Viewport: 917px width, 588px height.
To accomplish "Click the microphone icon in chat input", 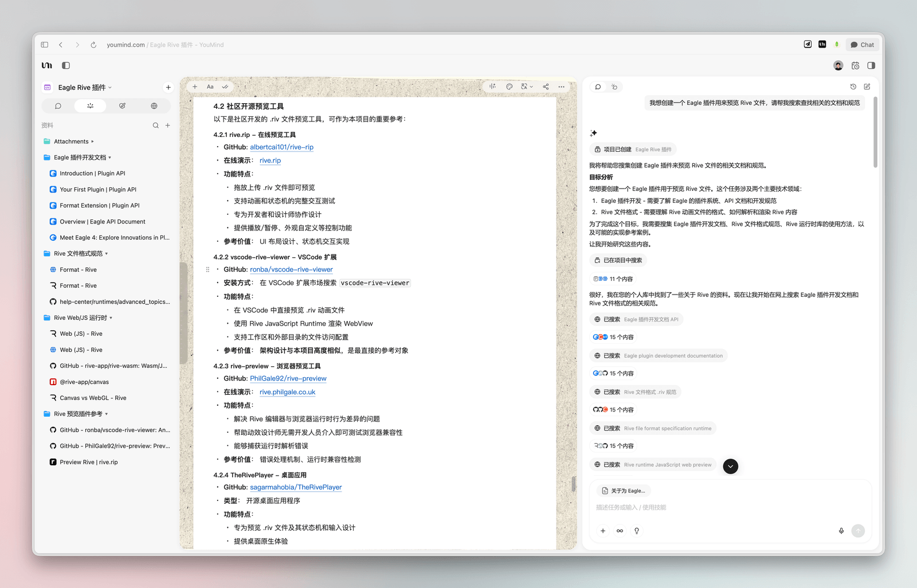I will pyautogui.click(x=841, y=531).
